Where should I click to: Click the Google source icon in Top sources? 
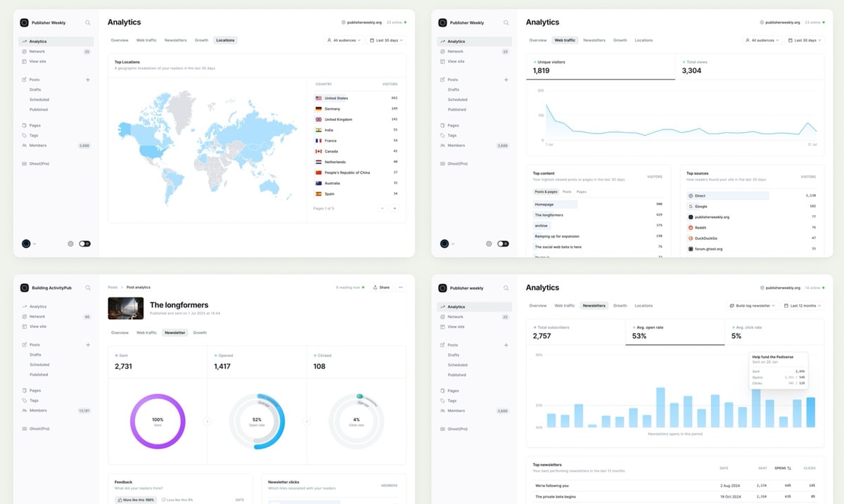pos(691,207)
